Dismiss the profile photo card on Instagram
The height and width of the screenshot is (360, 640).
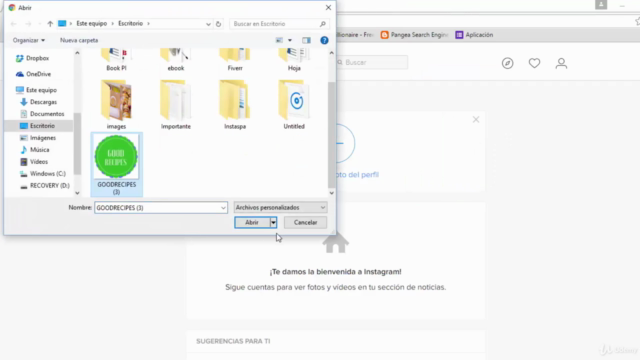[476, 120]
